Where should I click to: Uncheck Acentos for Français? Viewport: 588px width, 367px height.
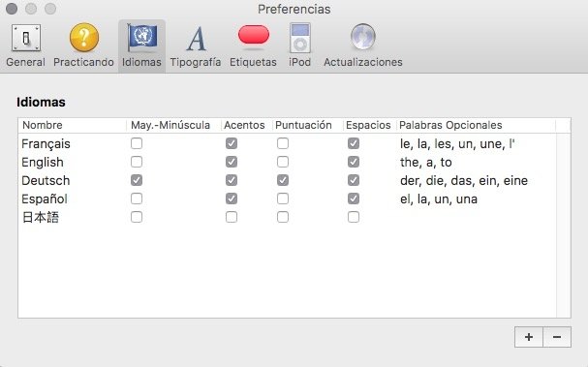coord(232,143)
